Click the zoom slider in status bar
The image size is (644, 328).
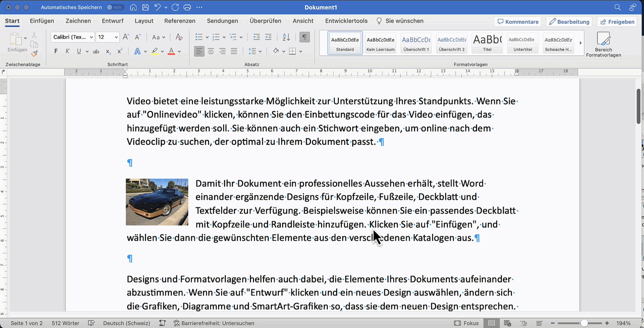[x=584, y=323]
